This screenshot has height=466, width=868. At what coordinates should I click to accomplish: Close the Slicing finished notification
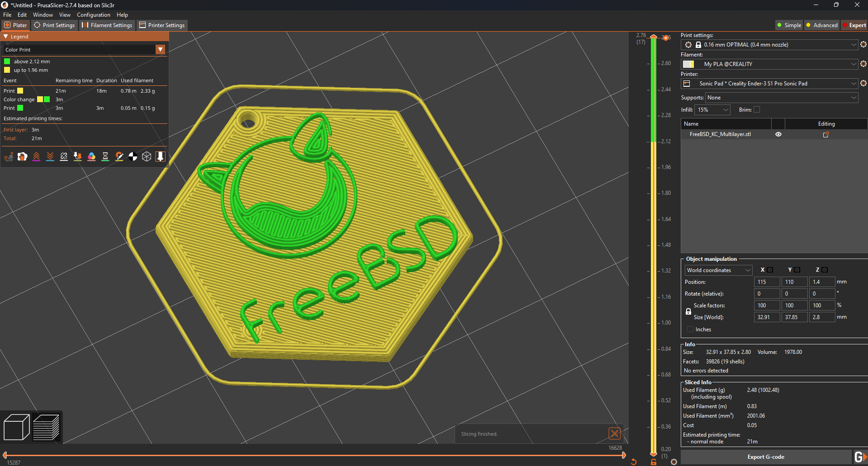614,434
